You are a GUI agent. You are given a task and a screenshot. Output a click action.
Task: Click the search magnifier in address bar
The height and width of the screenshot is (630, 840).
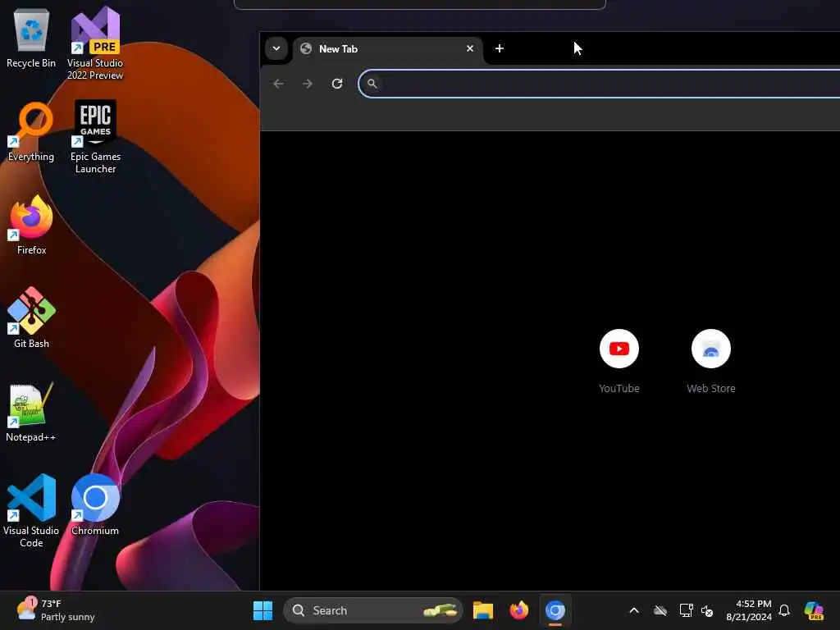[372, 84]
